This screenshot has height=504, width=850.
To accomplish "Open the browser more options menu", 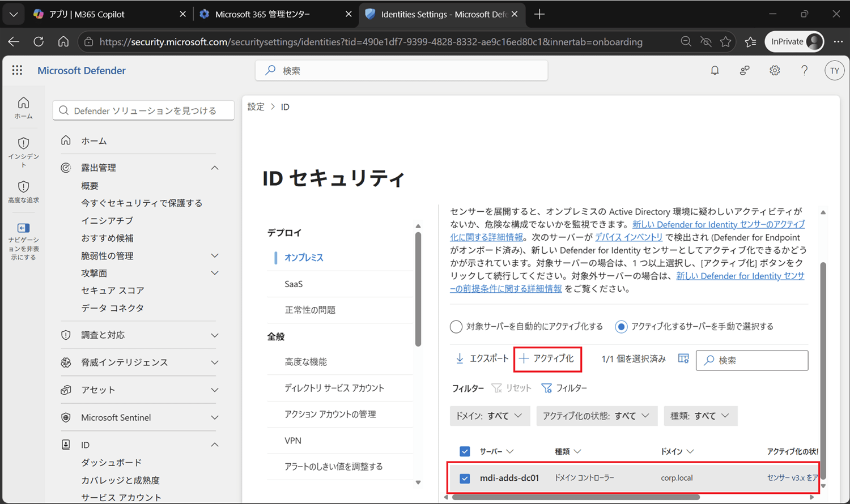I will (x=838, y=41).
